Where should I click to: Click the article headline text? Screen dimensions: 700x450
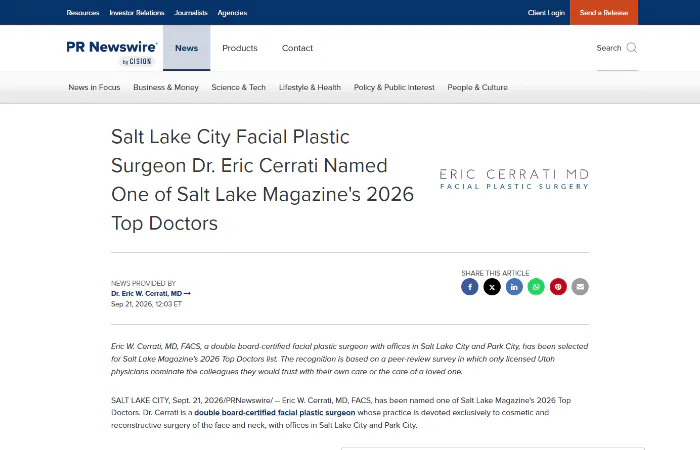point(262,179)
